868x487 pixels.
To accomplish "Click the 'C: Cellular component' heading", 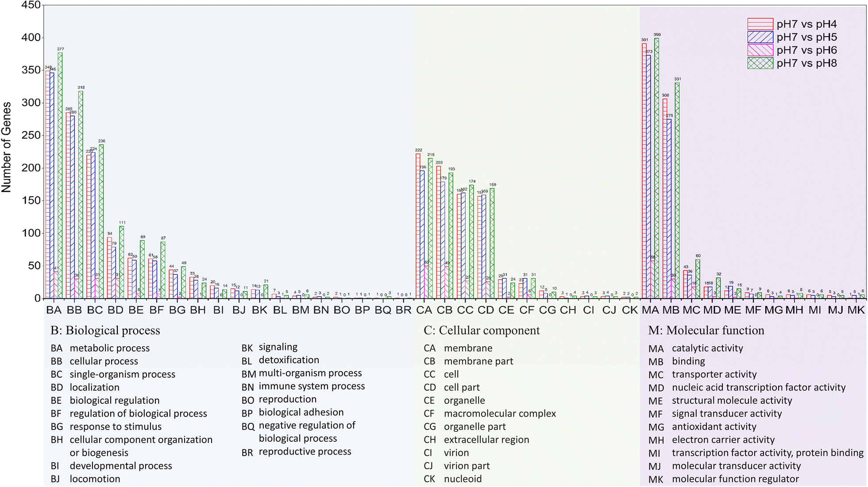I will 482,331.
